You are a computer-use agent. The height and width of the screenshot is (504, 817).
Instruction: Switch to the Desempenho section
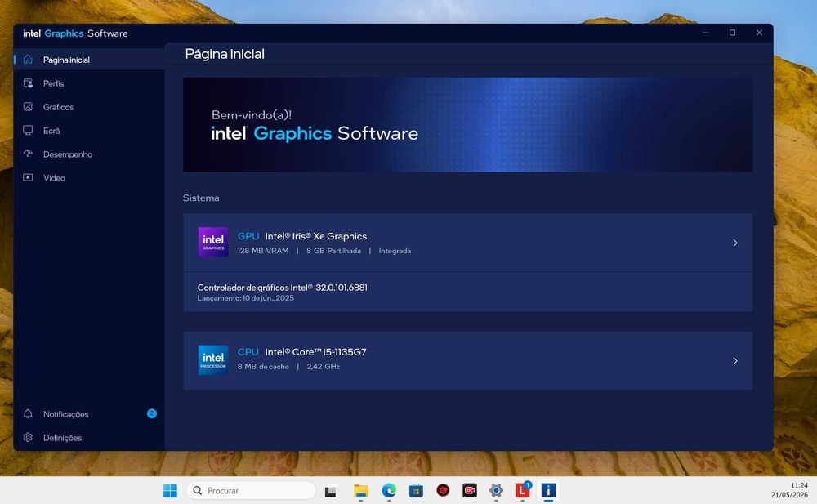[x=89, y=154]
